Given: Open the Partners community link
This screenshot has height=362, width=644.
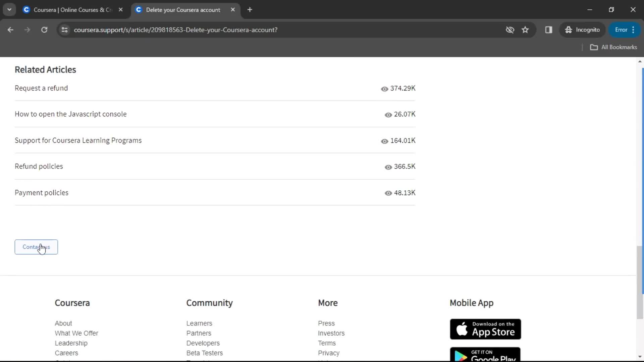Looking at the screenshot, I should click(199, 334).
